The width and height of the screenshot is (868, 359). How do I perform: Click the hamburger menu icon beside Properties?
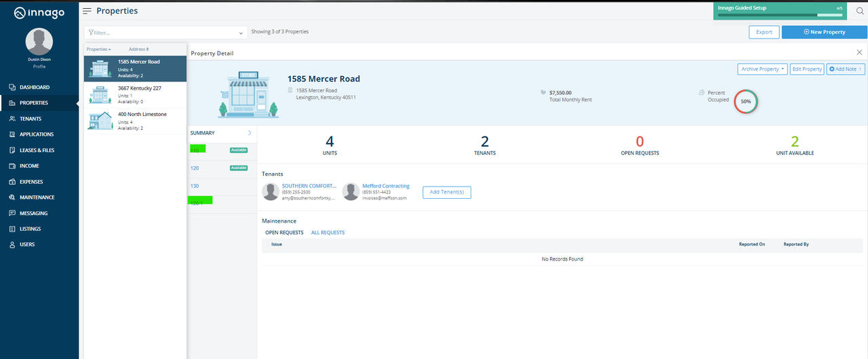[87, 11]
